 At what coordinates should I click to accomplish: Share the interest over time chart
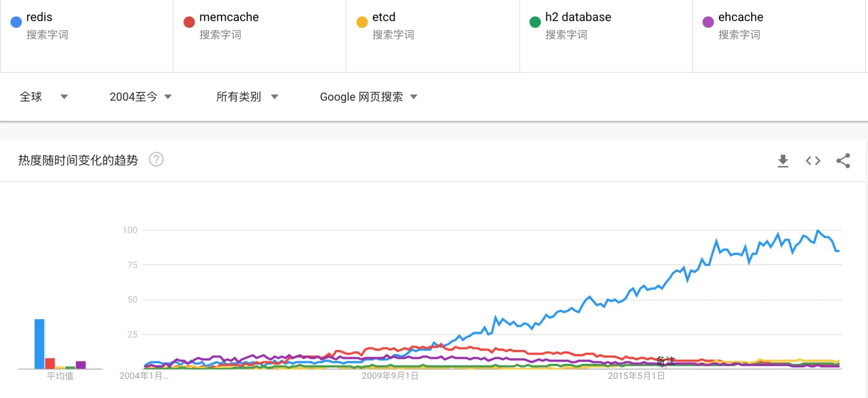tap(843, 161)
